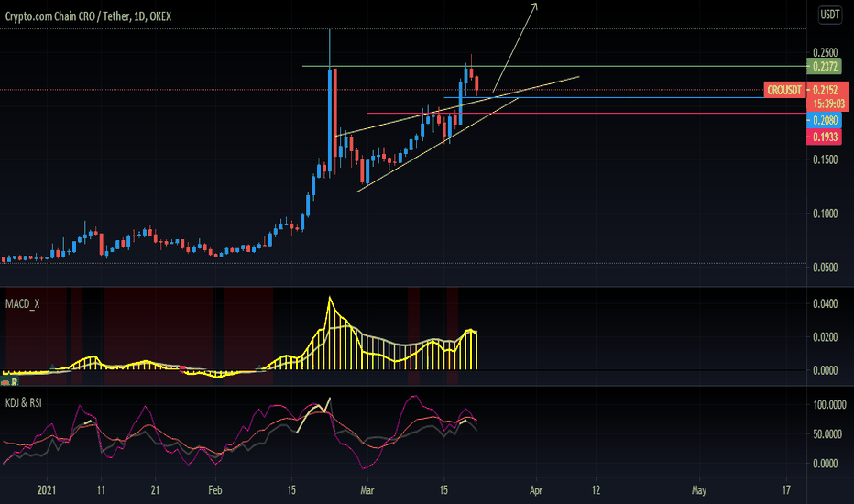
Task: Click the 0.1500 price axis value
Action: (x=825, y=159)
